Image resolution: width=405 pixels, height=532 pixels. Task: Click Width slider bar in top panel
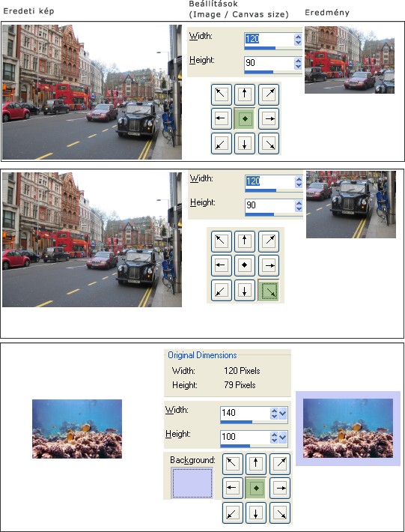coord(273,48)
